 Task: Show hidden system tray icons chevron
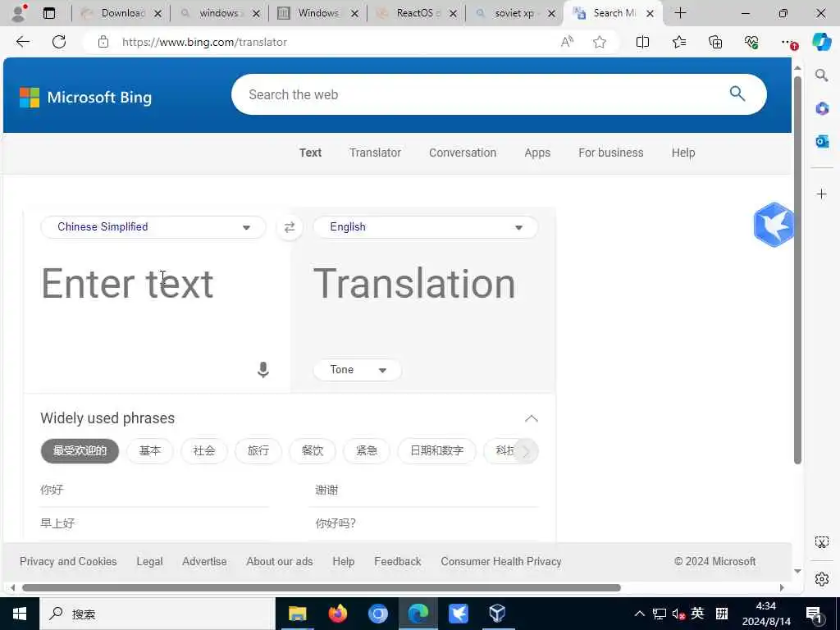coord(639,614)
